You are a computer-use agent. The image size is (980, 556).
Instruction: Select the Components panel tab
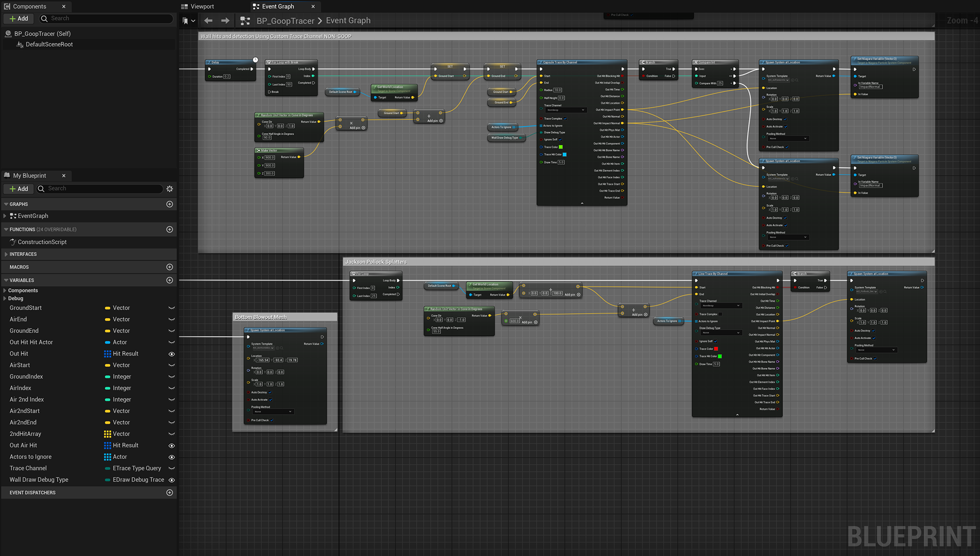29,7
